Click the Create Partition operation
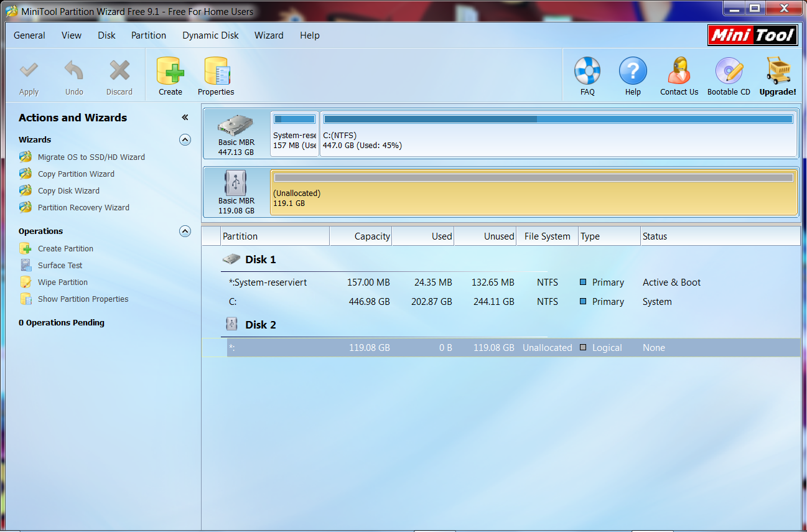The width and height of the screenshot is (807, 532). (x=65, y=248)
